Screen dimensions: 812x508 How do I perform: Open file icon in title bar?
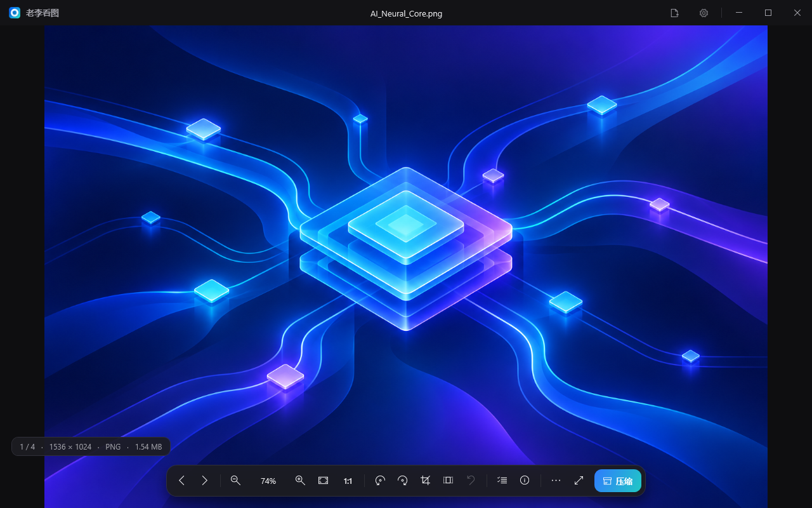tap(675, 13)
